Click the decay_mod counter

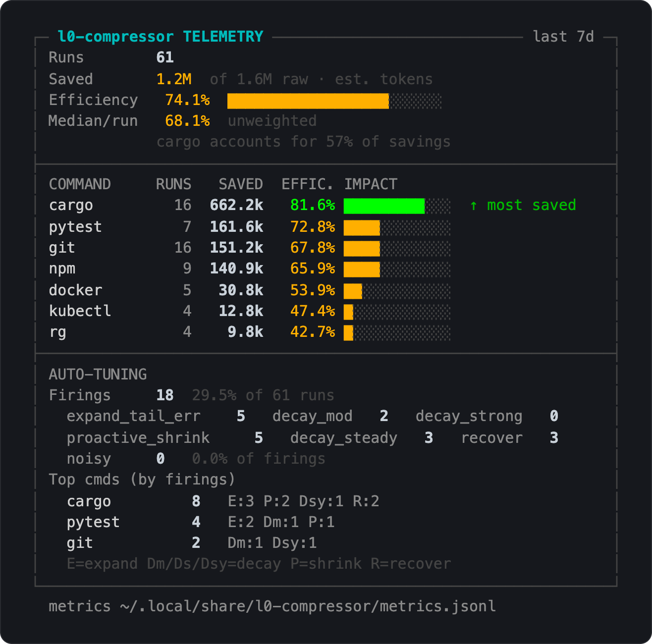pos(330,416)
